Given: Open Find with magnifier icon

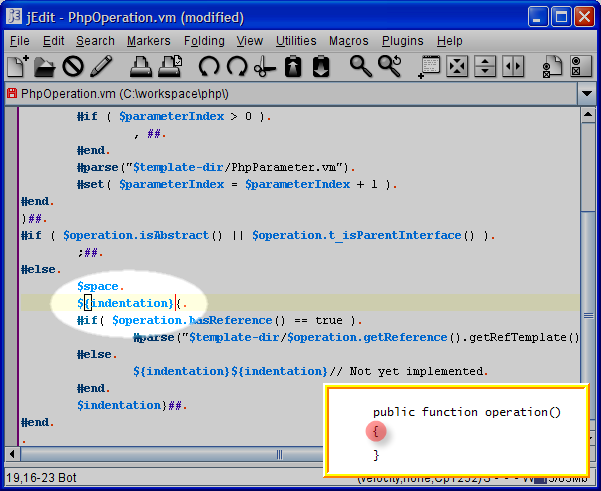Looking at the screenshot, I should pyautogui.click(x=361, y=66).
